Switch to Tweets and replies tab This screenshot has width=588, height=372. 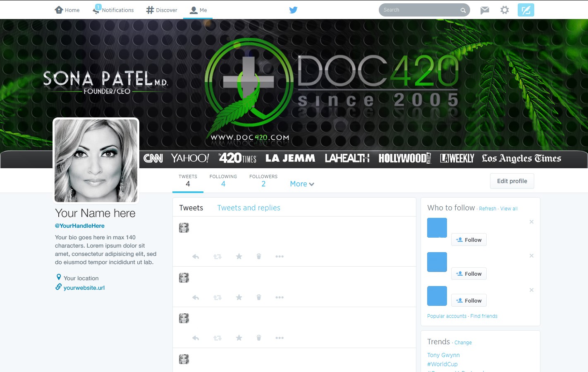click(x=249, y=208)
